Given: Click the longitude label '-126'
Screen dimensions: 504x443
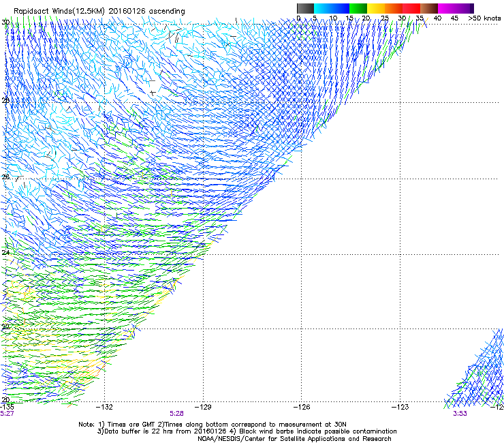Looking at the screenshot, I should click(302, 407).
